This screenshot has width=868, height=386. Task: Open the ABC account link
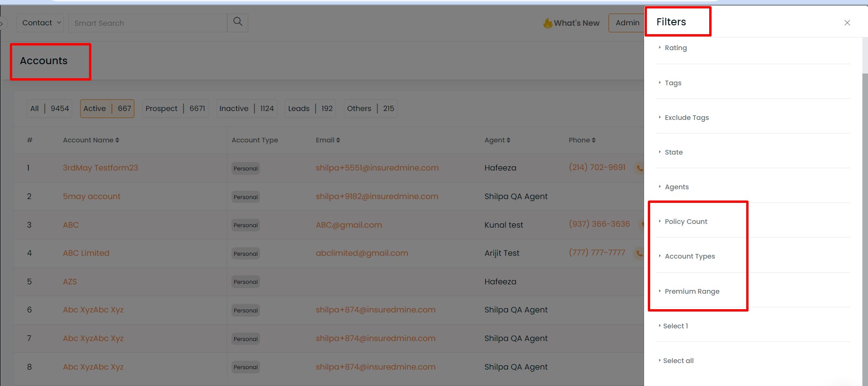71,225
